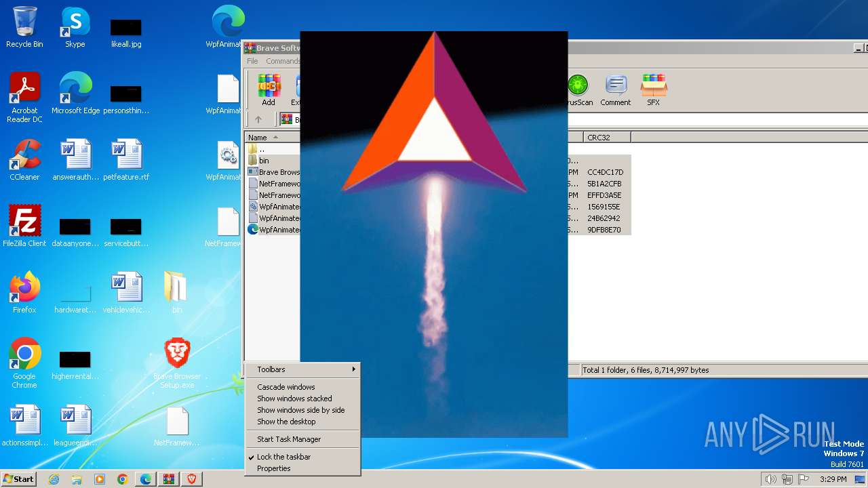
Task: Open the Skype desktop shortcut
Action: 75,27
